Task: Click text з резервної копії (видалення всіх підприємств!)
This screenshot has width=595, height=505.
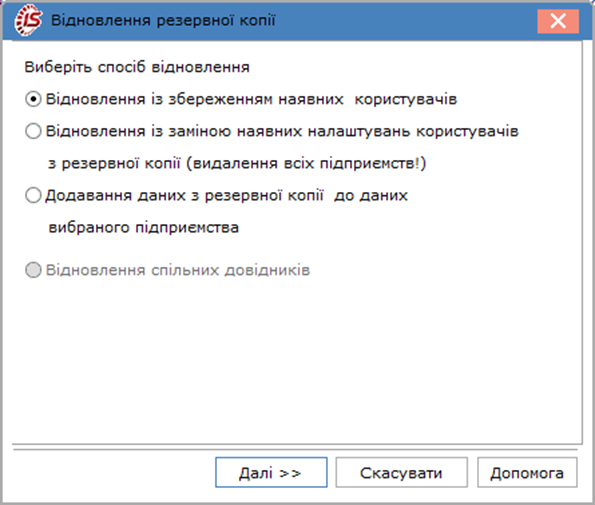Action: pyautogui.click(x=237, y=164)
